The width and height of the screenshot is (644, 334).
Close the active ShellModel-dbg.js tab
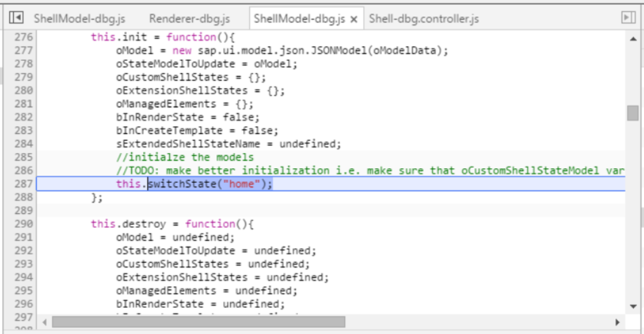[x=353, y=19]
